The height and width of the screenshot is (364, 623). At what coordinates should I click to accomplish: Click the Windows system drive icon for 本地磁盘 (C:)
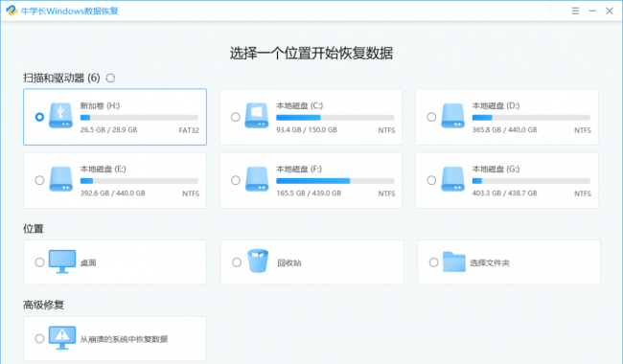(x=257, y=116)
